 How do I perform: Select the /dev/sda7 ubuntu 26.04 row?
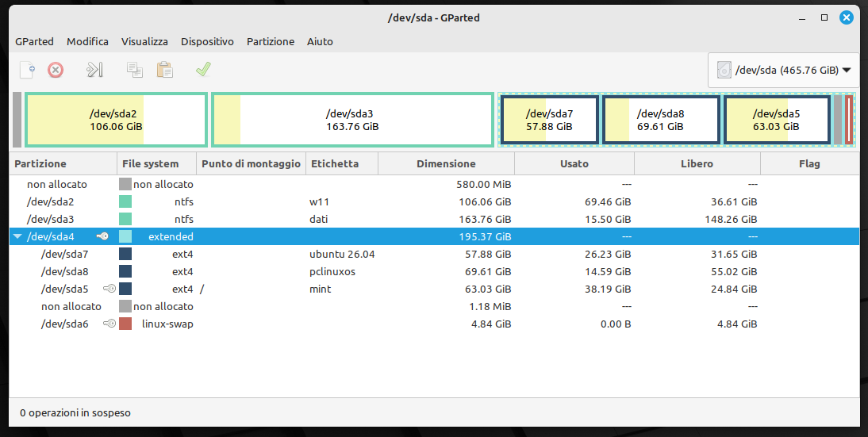point(434,254)
